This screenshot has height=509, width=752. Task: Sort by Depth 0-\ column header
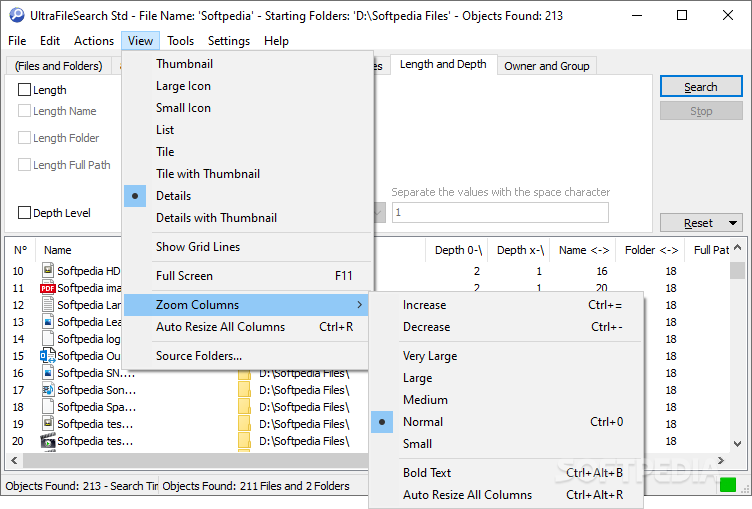tap(457, 250)
